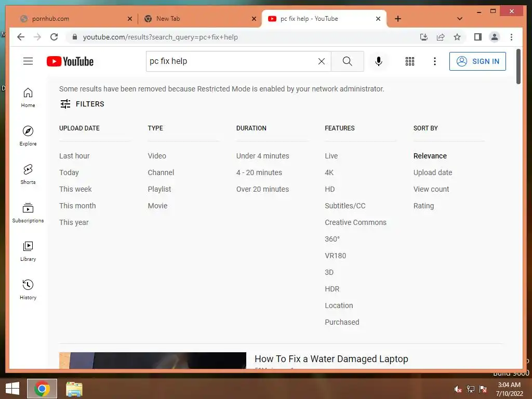The height and width of the screenshot is (399, 532).
Task: Click the SIGN IN button
Action: point(477,61)
